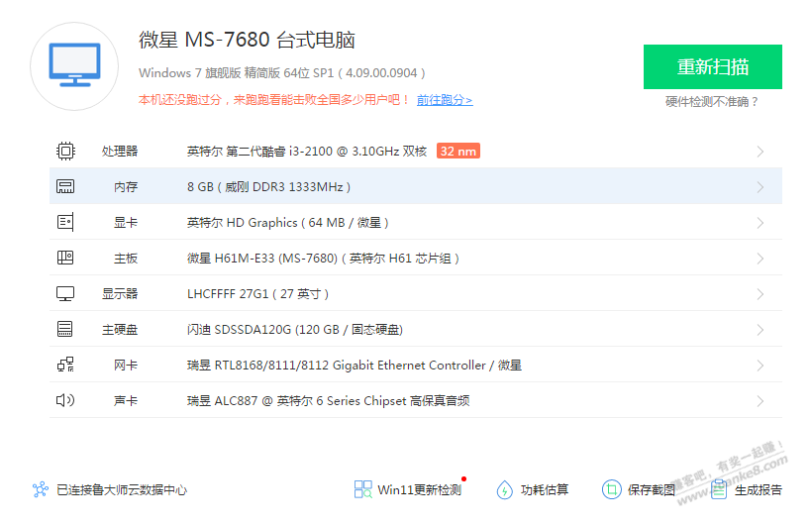Expand the 声卡 row chevron
This screenshot has height=525, width=812.
pos(761,400)
